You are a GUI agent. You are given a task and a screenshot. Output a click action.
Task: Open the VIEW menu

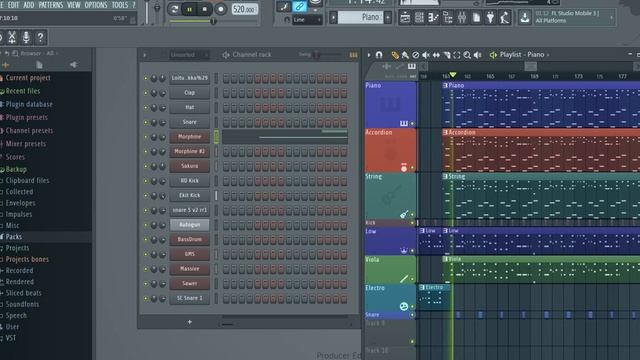pyautogui.click(x=73, y=5)
